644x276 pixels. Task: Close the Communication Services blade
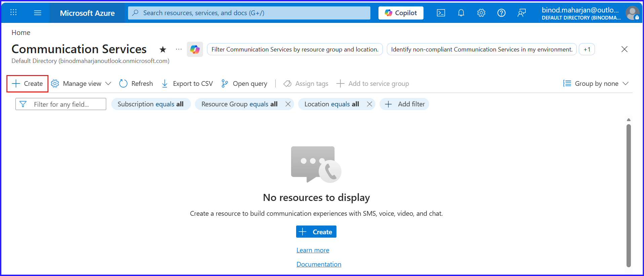(x=625, y=49)
